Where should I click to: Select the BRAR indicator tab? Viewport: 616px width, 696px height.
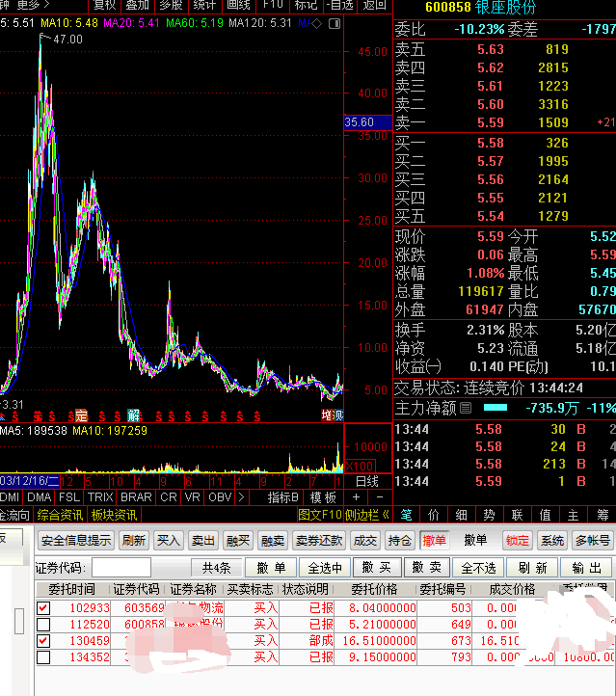coord(136,497)
